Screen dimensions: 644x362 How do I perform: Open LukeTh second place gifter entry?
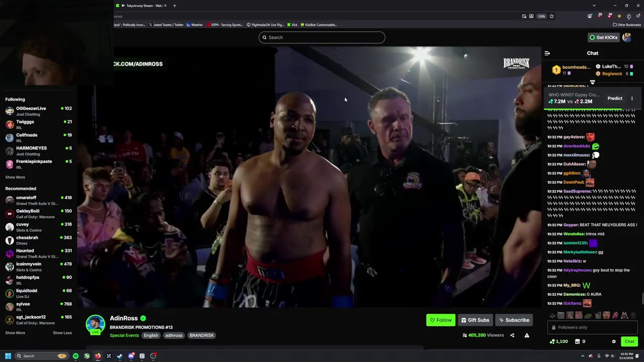[x=614, y=66]
